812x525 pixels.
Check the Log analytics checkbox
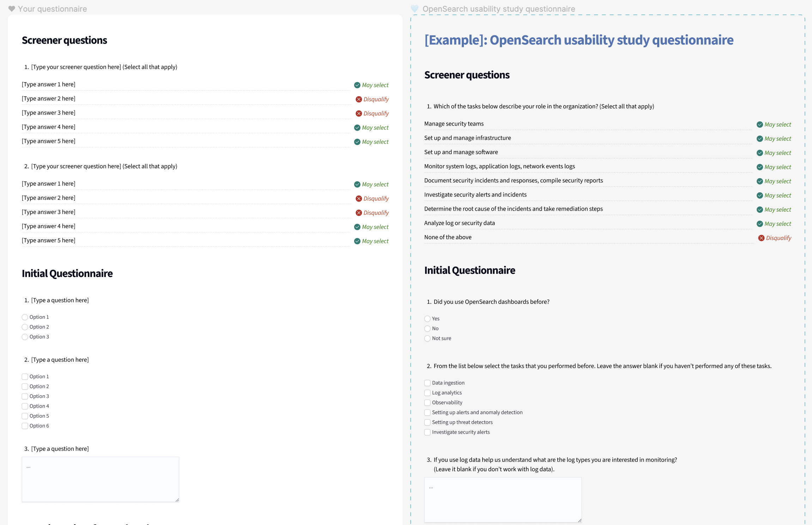(x=428, y=393)
